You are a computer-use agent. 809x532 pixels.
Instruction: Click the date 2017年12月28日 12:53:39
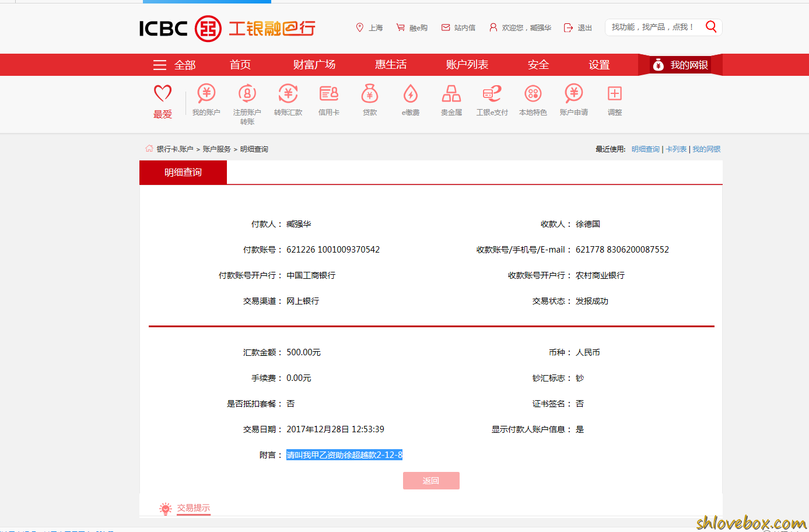[335, 429]
